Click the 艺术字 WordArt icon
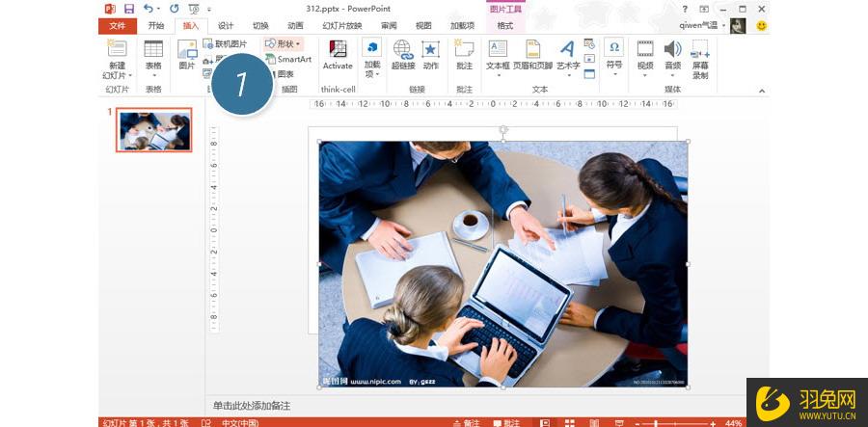 point(567,48)
